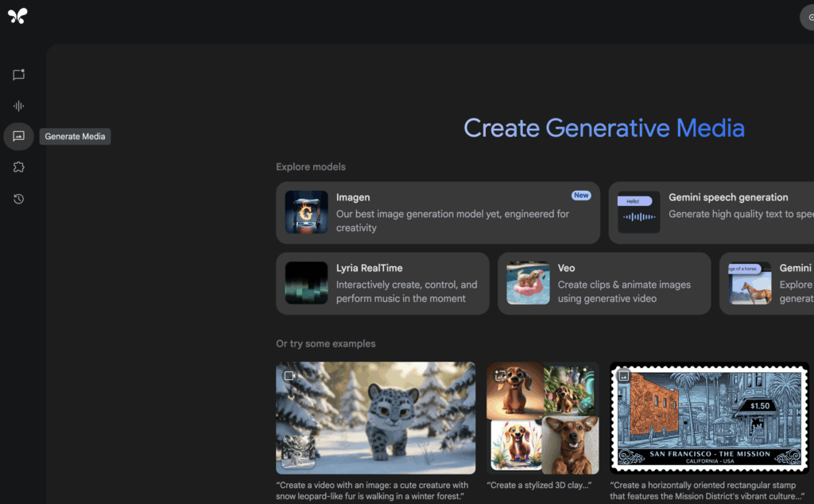
Task: Select the "Gemini speech generation" title
Action: click(x=728, y=197)
